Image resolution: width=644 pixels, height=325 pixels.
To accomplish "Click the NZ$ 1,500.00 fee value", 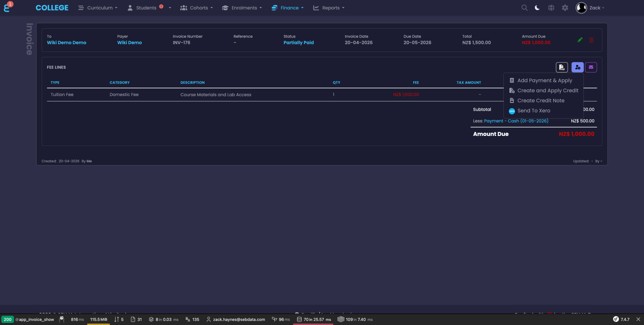I will click(x=406, y=95).
